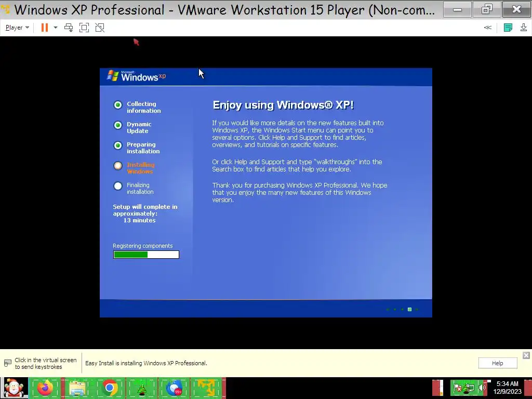Pause the virtual machine
The height and width of the screenshot is (399, 532).
click(45, 28)
